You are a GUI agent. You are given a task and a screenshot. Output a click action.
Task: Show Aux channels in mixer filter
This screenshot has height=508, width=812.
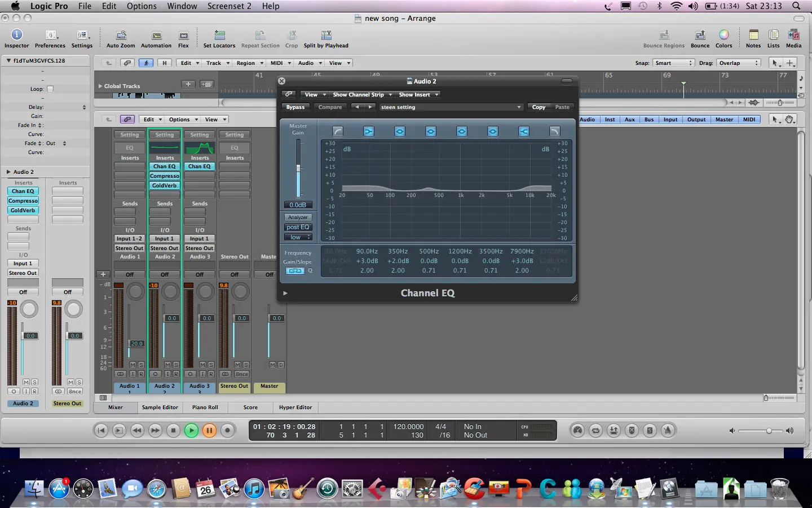click(x=630, y=120)
